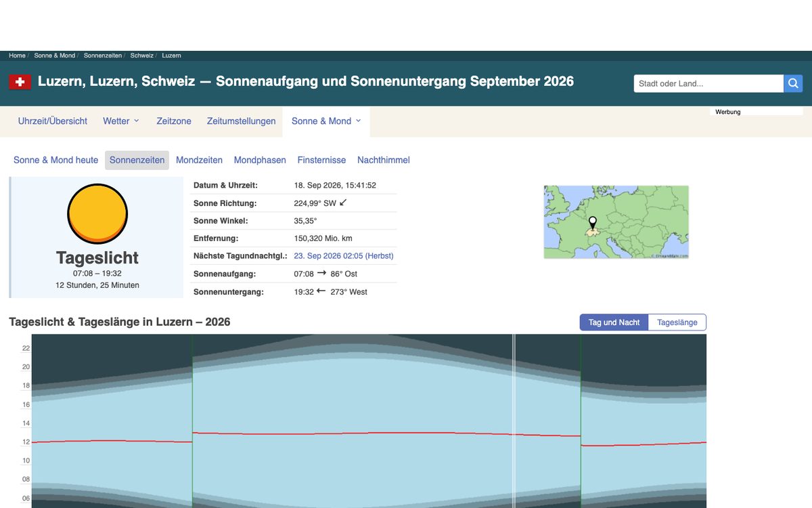Image resolution: width=812 pixels, height=508 pixels.
Task: Open the Luzern breadcrumb link
Action: click(171, 56)
